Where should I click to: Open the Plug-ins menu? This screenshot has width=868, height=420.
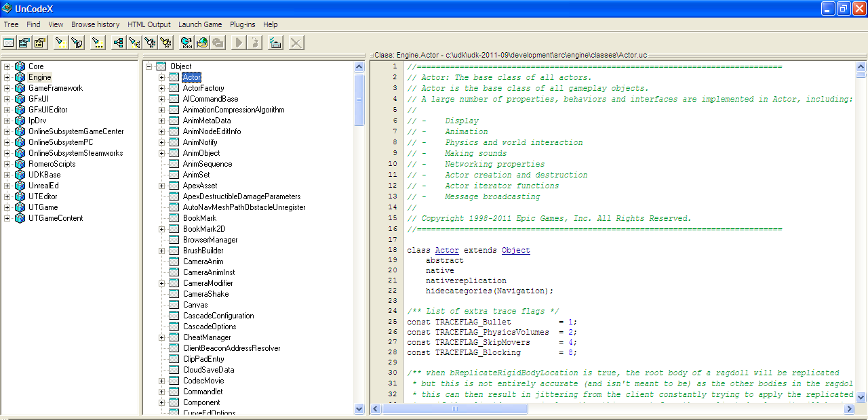(x=243, y=24)
